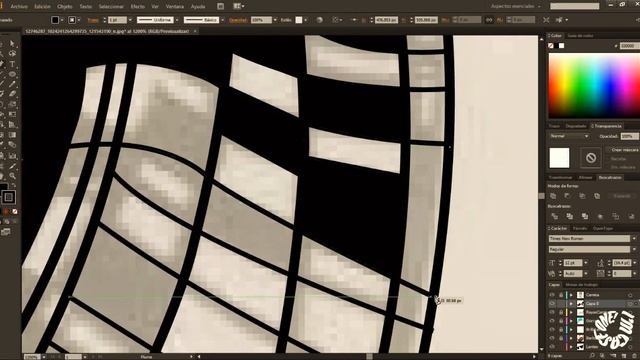Viewport: 640px width, 360px height.
Task: Click the Divide pathfinder icon
Action: 554,216
